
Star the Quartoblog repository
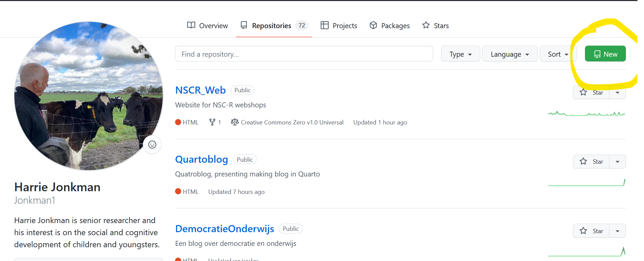pyautogui.click(x=591, y=162)
